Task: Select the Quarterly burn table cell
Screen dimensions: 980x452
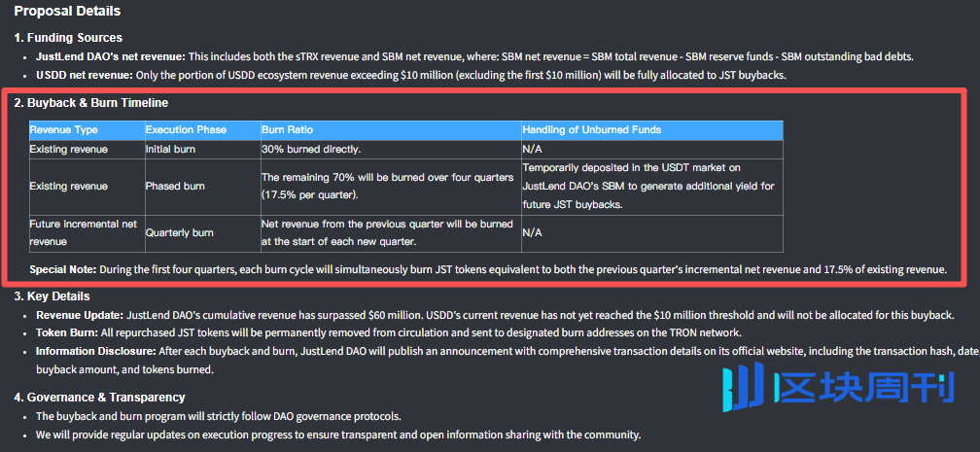Action: coord(180,233)
